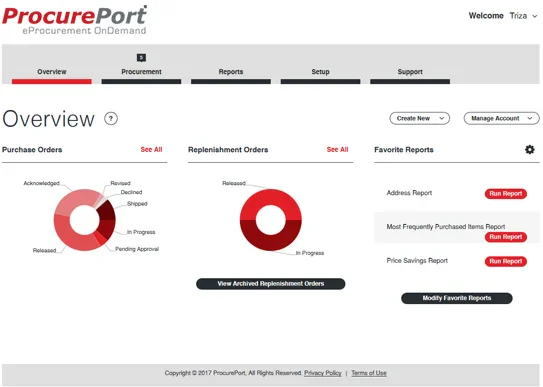Open the Privacy Policy link
The image size is (543, 387).
(x=323, y=373)
